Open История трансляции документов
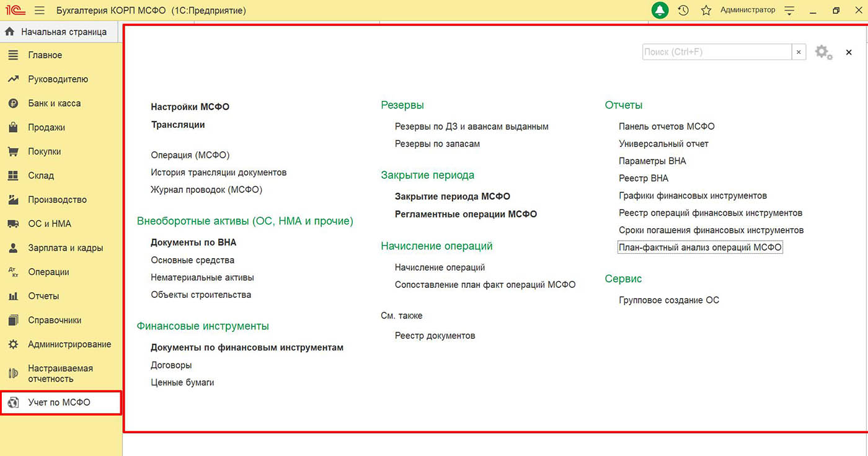 (x=219, y=172)
